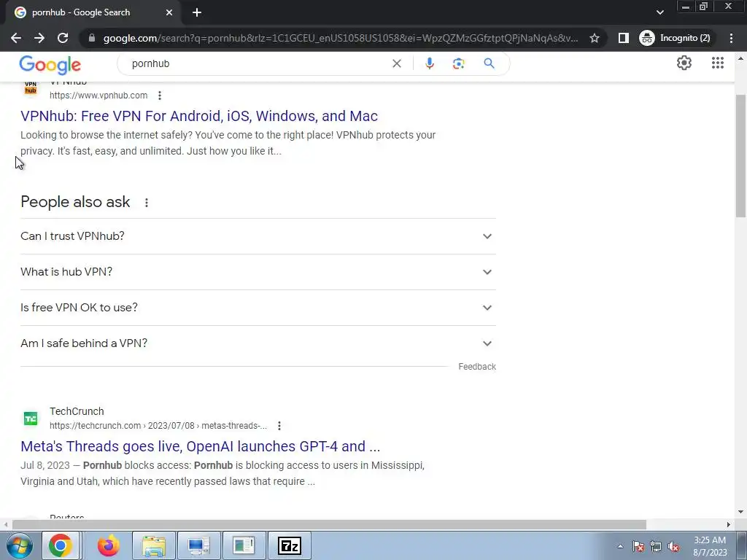Open the Chrome three-dot menu
This screenshot has width=747, height=560.
731,38
